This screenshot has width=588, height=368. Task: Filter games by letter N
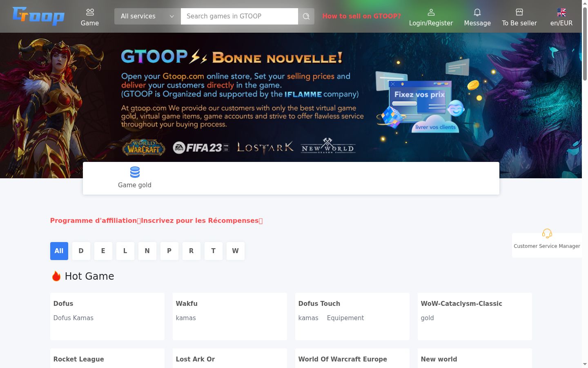point(147,251)
